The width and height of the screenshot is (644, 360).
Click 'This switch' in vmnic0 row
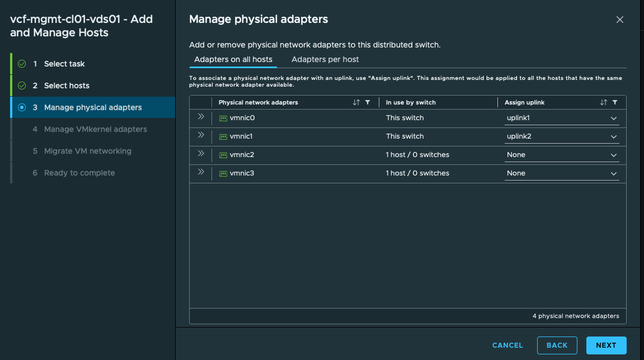point(405,118)
